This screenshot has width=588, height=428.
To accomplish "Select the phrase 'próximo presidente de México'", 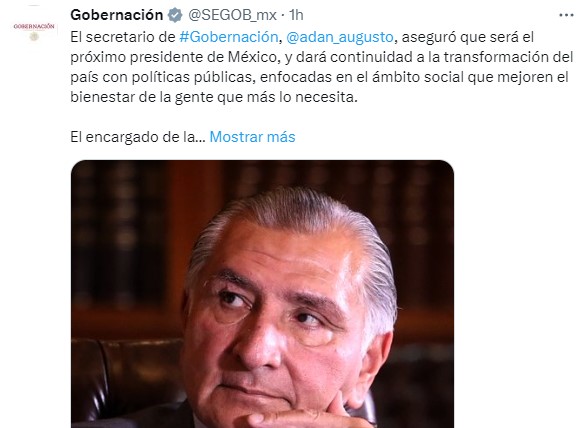I will [x=174, y=57].
